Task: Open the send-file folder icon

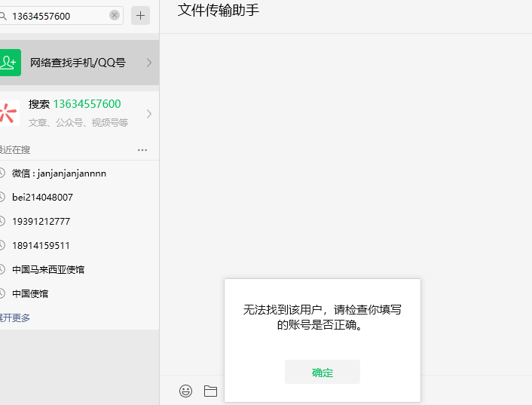Action: 210,391
